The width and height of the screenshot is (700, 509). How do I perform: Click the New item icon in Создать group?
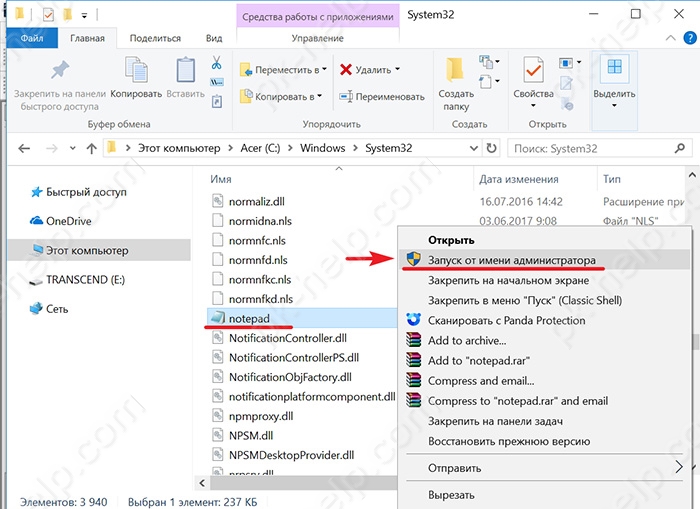pyautogui.click(x=486, y=61)
